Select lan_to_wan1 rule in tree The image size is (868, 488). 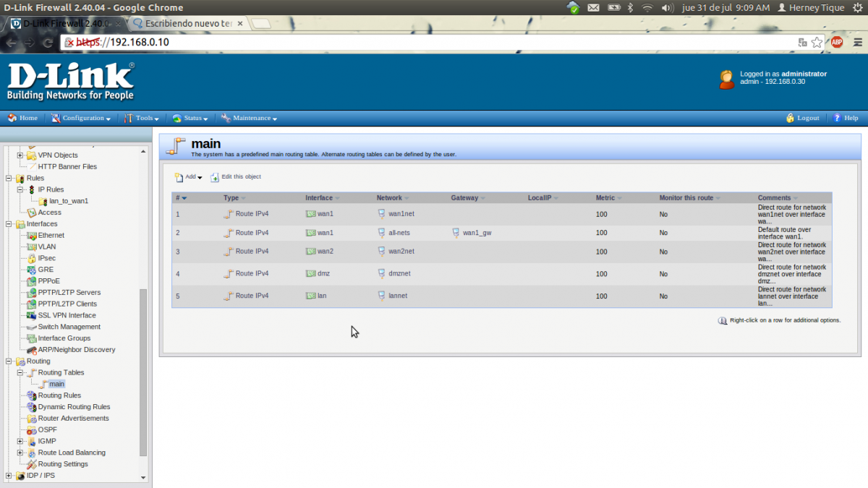[x=69, y=201]
